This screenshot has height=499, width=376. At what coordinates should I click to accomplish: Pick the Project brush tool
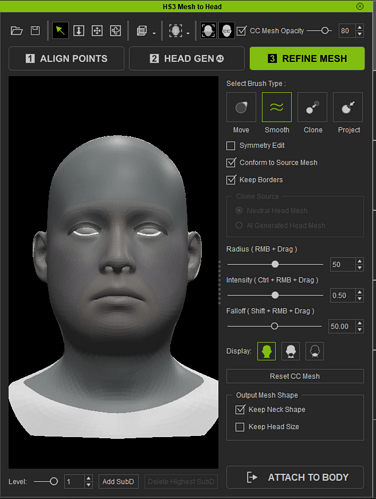pyautogui.click(x=348, y=107)
